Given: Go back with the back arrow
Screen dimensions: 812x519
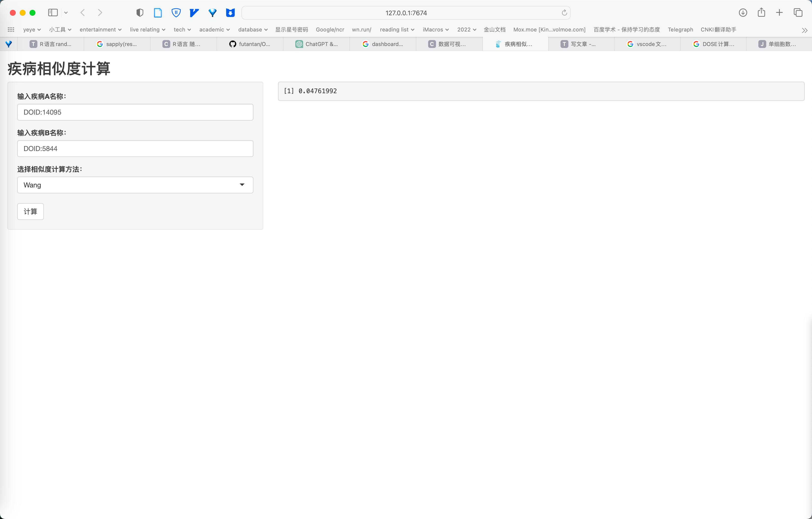Looking at the screenshot, I should pos(83,13).
